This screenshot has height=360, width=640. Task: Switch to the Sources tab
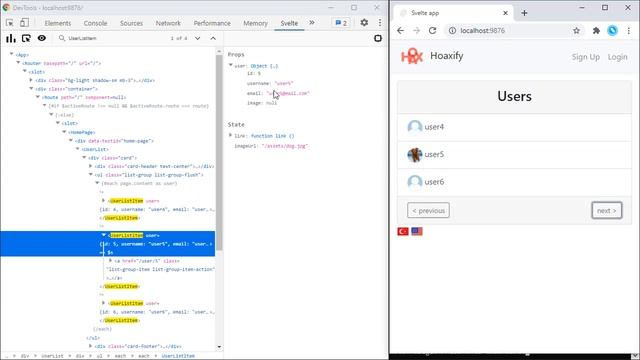[x=131, y=23]
